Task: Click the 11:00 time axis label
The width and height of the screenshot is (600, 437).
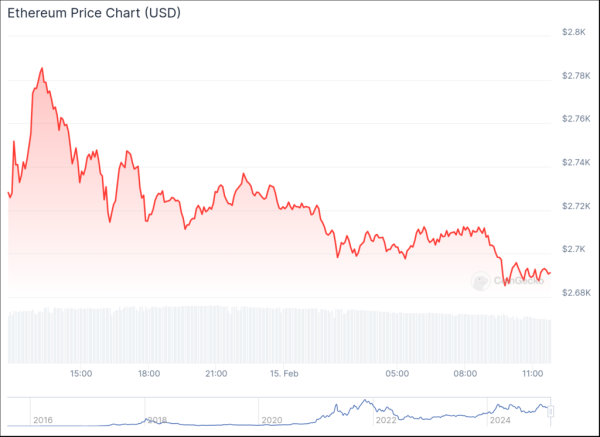Action: coord(532,374)
